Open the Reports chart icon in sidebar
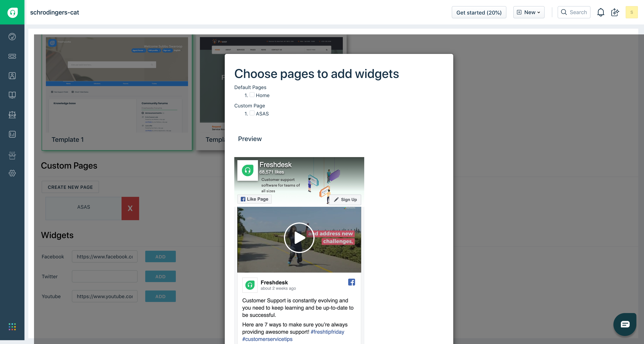This screenshot has height=344, width=644. [12, 134]
